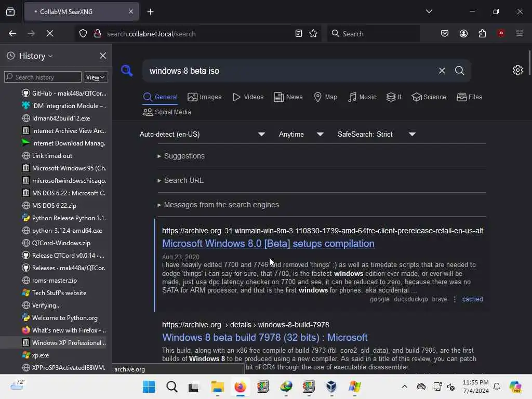532x399 pixels.
Task: Open the Pocket save icon
Action: click(x=445, y=34)
